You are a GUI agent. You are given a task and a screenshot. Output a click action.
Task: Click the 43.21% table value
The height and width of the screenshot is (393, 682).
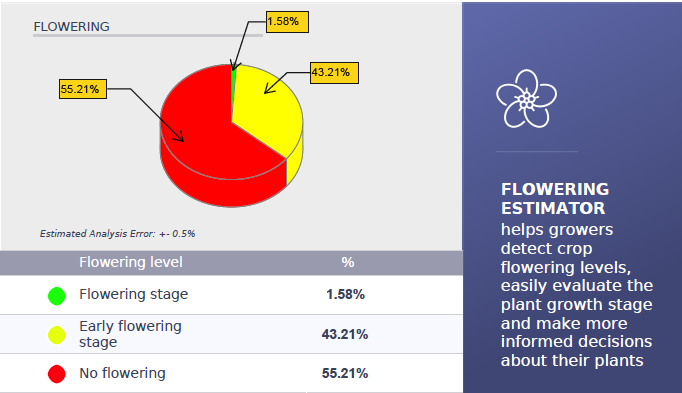345,334
